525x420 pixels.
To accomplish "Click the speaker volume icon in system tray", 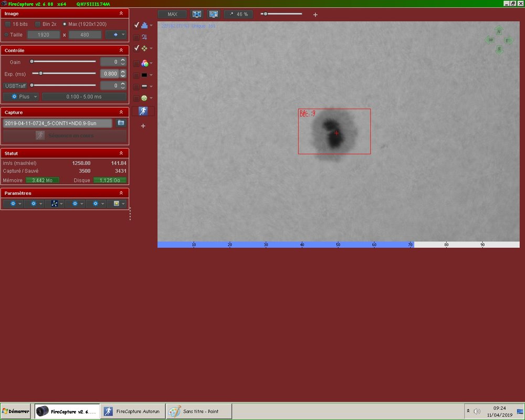I will click(x=477, y=411).
